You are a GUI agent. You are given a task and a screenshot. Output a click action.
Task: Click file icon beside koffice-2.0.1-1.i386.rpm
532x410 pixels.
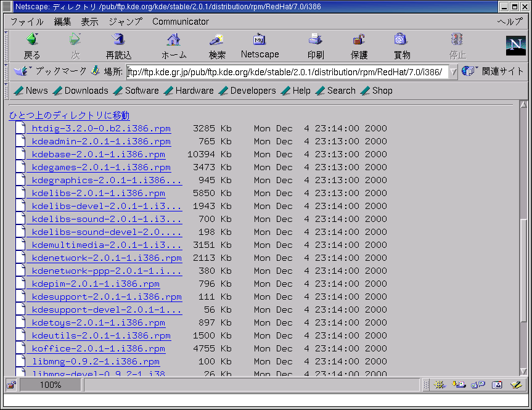click(20, 348)
